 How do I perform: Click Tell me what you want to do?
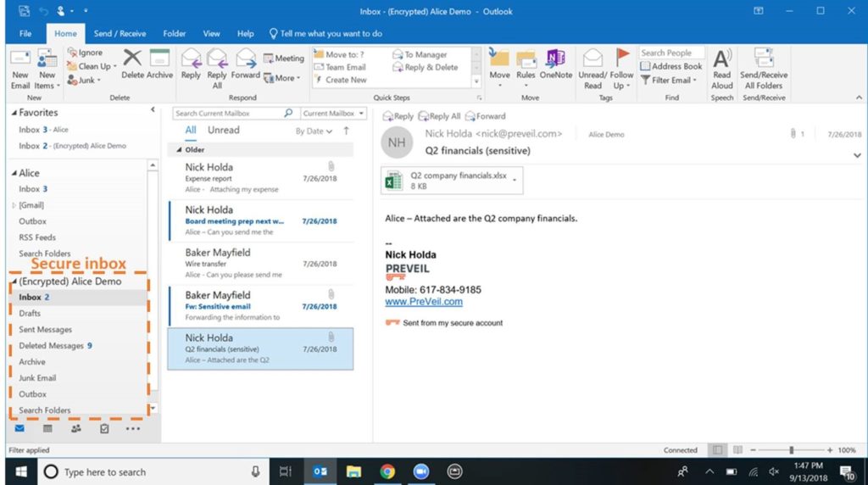[325, 33]
